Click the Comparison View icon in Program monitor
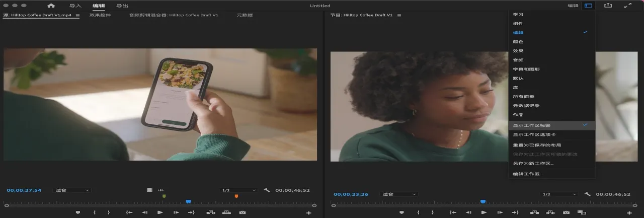 coord(582,212)
